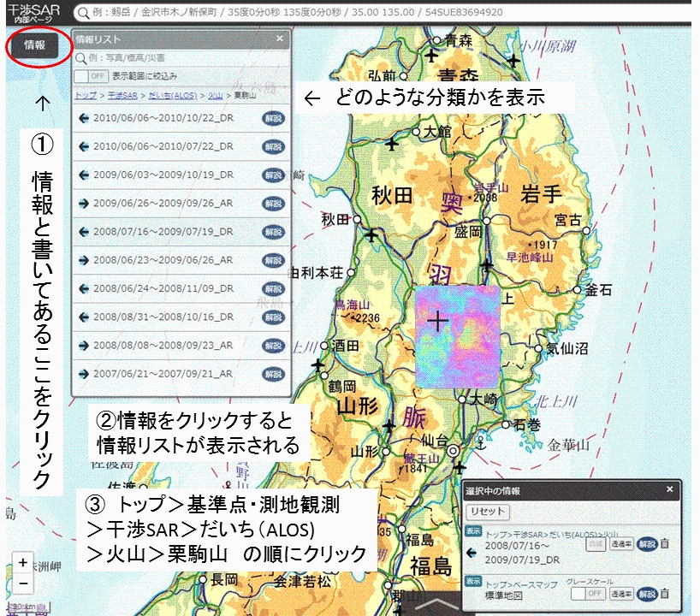
Task: Click left arrow icon of 2010/06/06～2010/07/22_DR
Action: [84, 146]
